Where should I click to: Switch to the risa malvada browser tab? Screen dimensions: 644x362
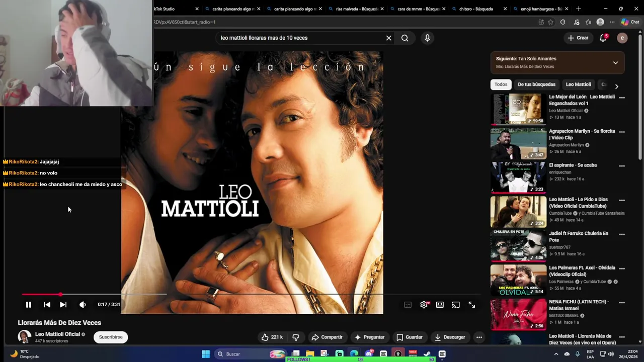coord(355,9)
